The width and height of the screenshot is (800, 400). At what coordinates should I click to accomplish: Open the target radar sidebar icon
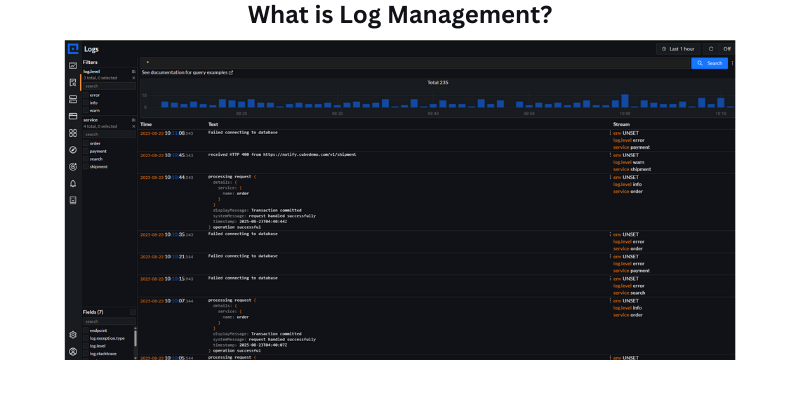point(73,166)
